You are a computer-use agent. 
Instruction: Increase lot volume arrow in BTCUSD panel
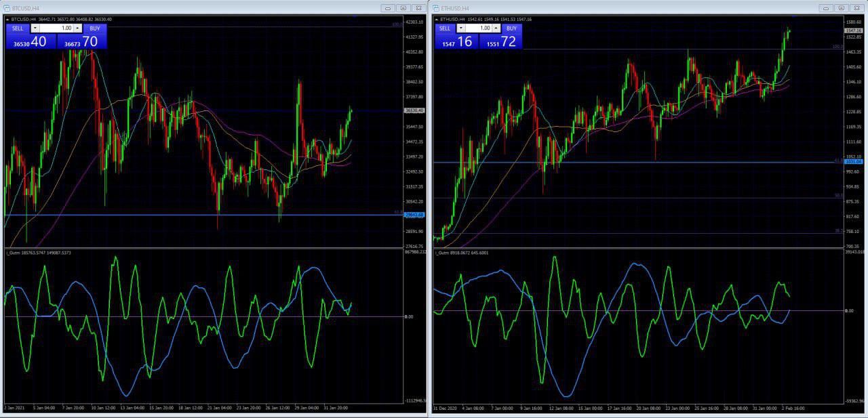tap(78, 28)
